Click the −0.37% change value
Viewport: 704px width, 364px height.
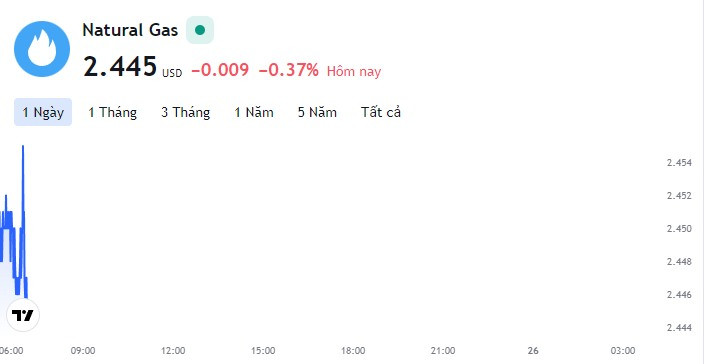(289, 70)
